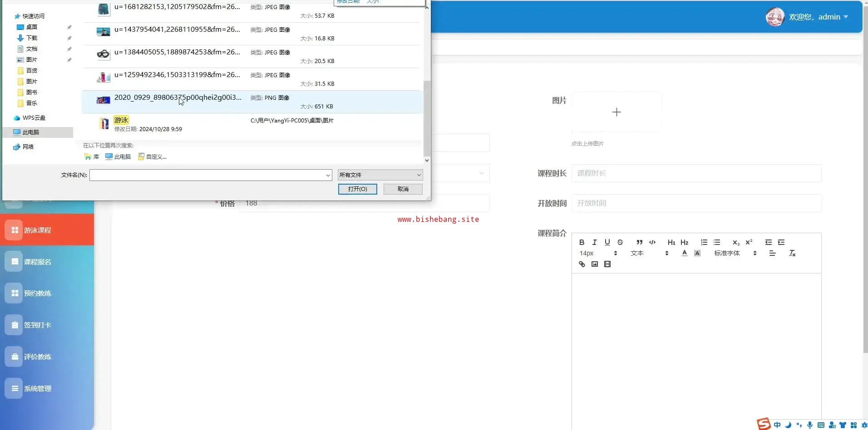The height and width of the screenshot is (430, 868).
Task: Insert an image into the editor
Action: coord(595,264)
